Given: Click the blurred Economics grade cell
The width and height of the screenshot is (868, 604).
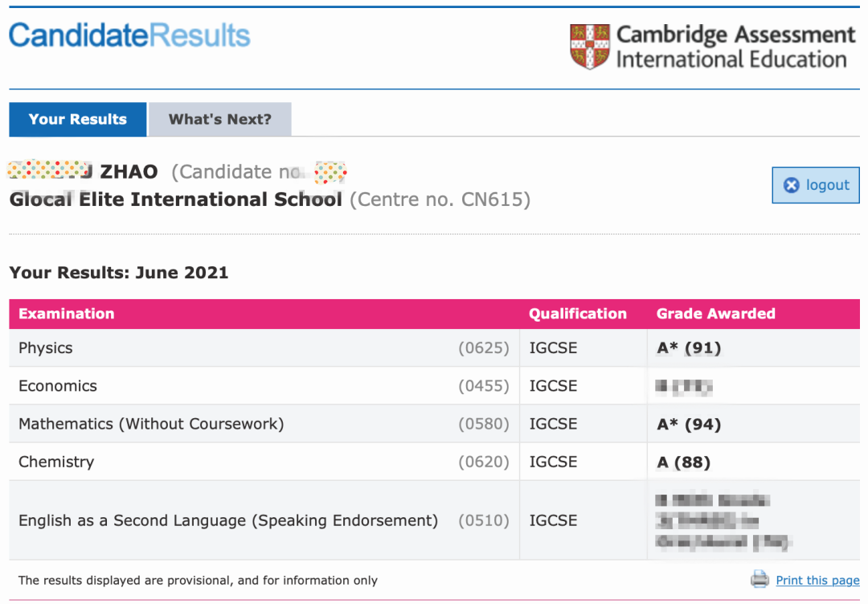Looking at the screenshot, I should (x=684, y=386).
